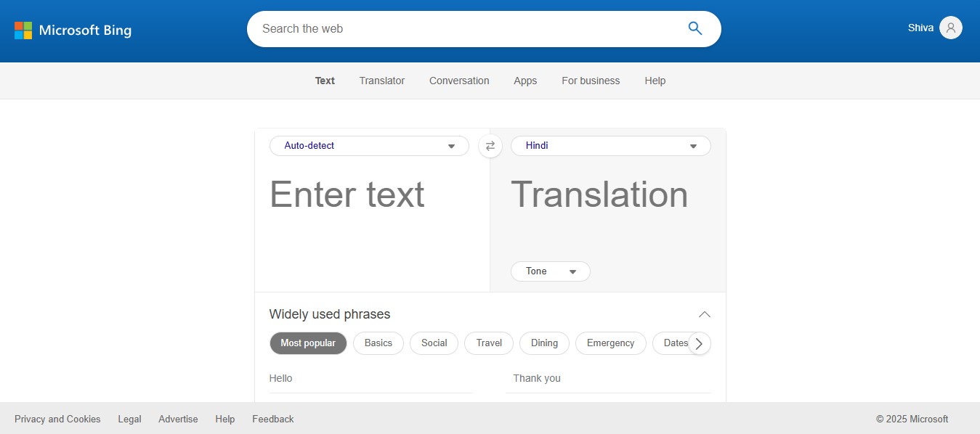Screen dimensions: 980x434
Task: Click the Bing search magnifier icon
Action: 694,28
